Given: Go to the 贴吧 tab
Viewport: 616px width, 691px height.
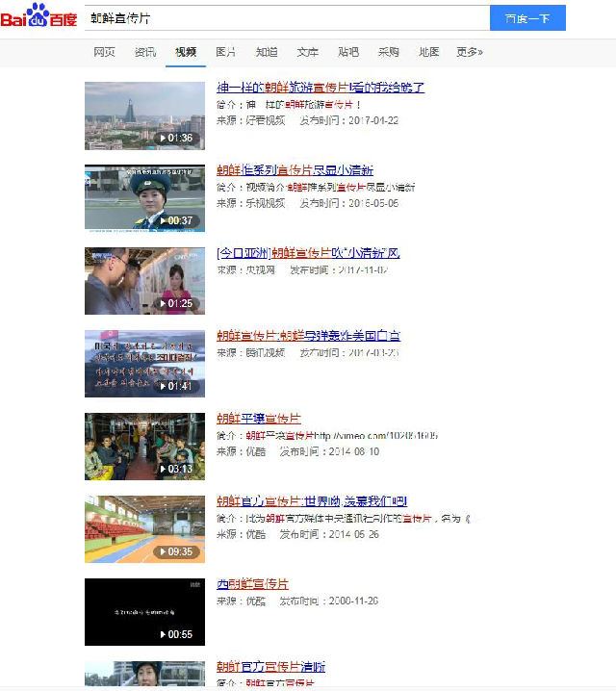Looking at the screenshot, I should tap(348, 52).
